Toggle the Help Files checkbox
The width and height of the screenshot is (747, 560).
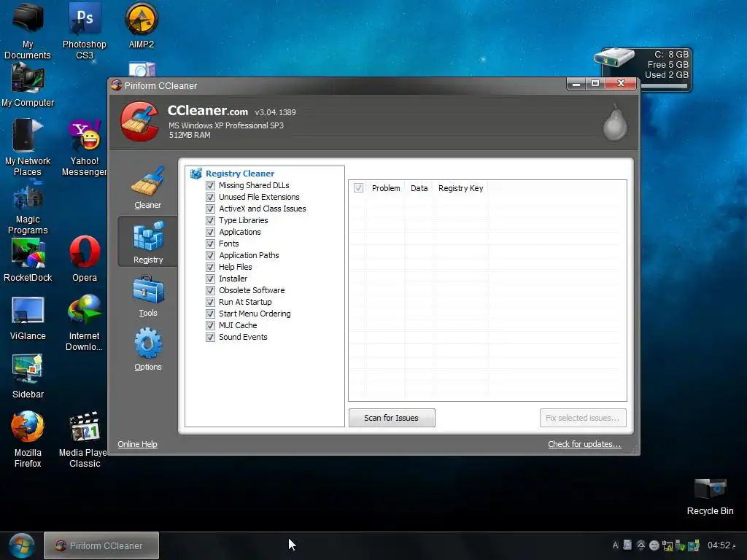(210, 267)
